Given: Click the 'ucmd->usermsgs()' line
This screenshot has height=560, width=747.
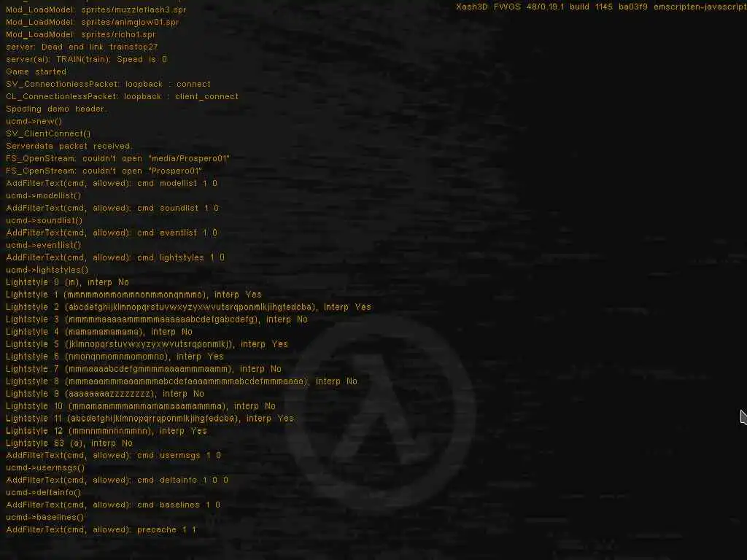Looking at the screenshot, I should tap(45, 467).
